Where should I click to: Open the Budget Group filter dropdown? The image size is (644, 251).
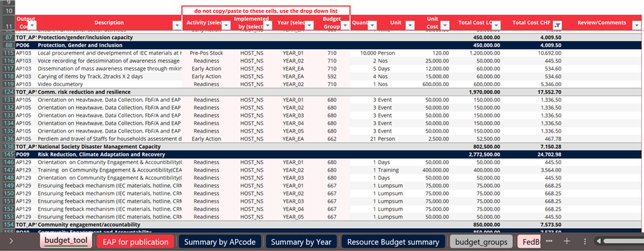(345, 26)
